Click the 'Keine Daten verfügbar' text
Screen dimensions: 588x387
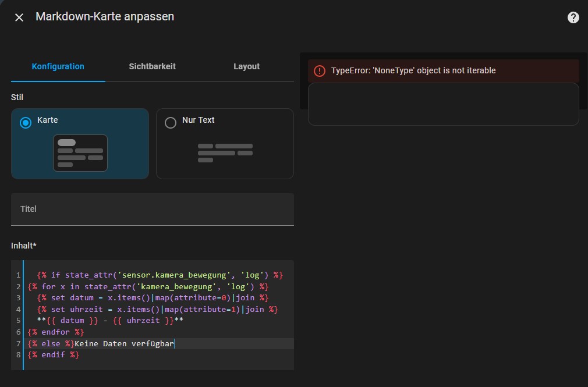(124, 343)
